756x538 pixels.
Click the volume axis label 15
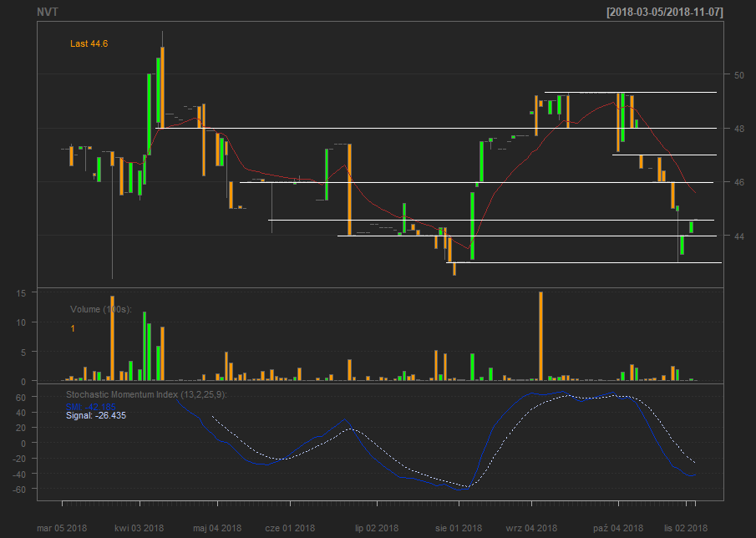21,292
